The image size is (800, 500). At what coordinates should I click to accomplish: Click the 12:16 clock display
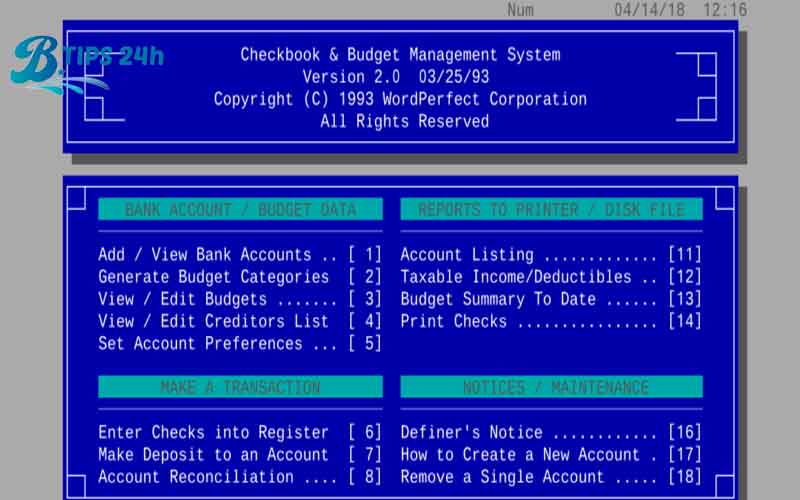[725, 10]
